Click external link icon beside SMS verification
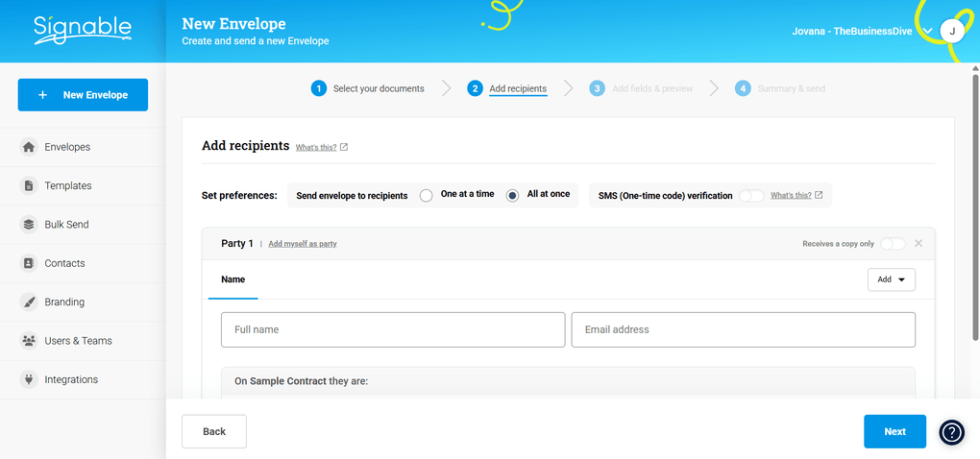Screen dimensions: 980x459 click(x=819, y=196)
